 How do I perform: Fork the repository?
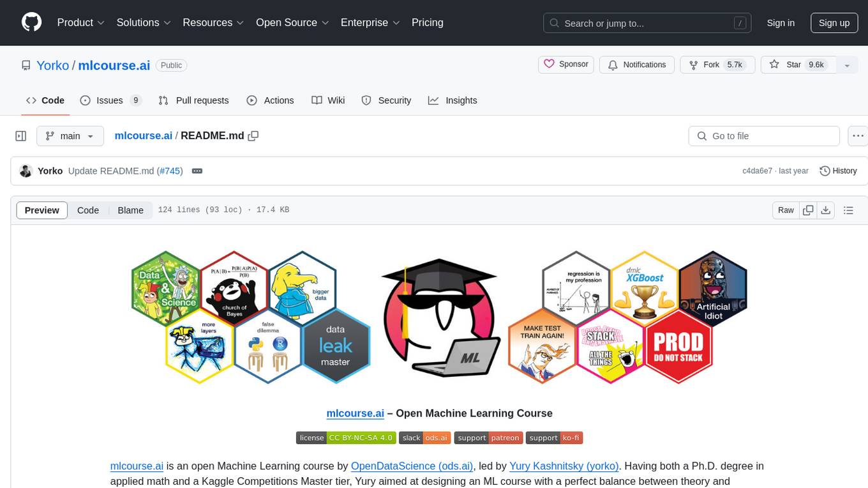(718, 65)
